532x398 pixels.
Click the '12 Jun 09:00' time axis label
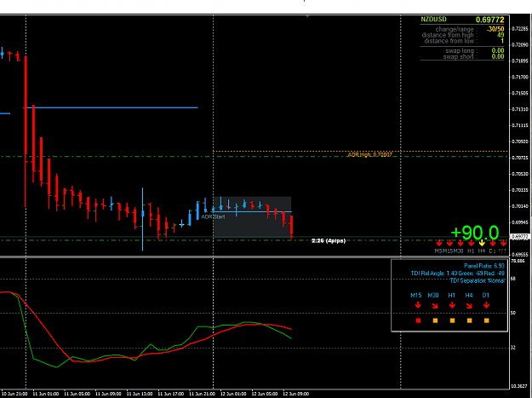[x=296, y=394]
